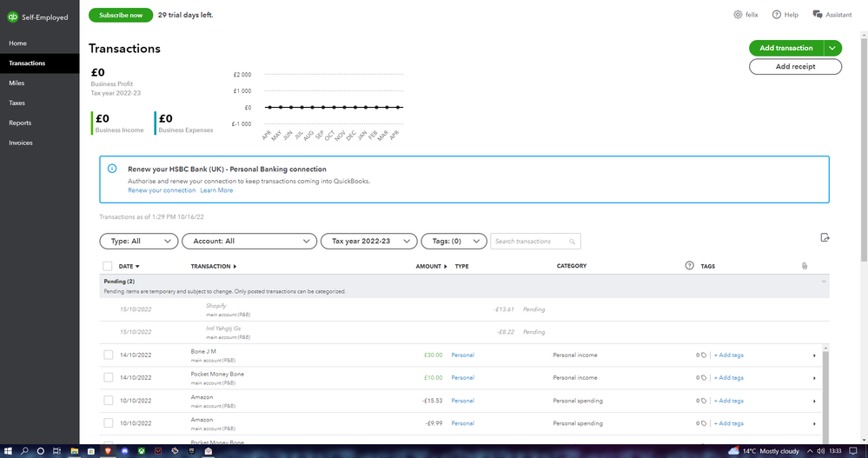Click Renew your connection link

point(162,190)
